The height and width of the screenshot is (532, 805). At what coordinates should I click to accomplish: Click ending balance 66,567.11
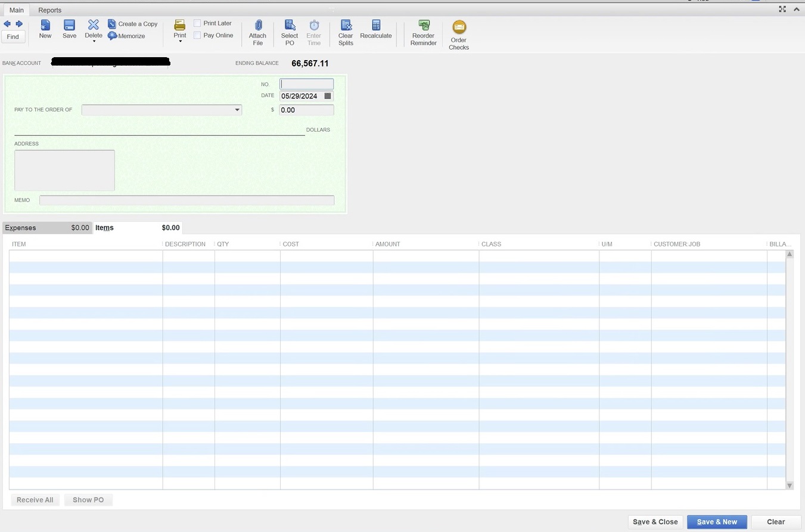point(310,63)
